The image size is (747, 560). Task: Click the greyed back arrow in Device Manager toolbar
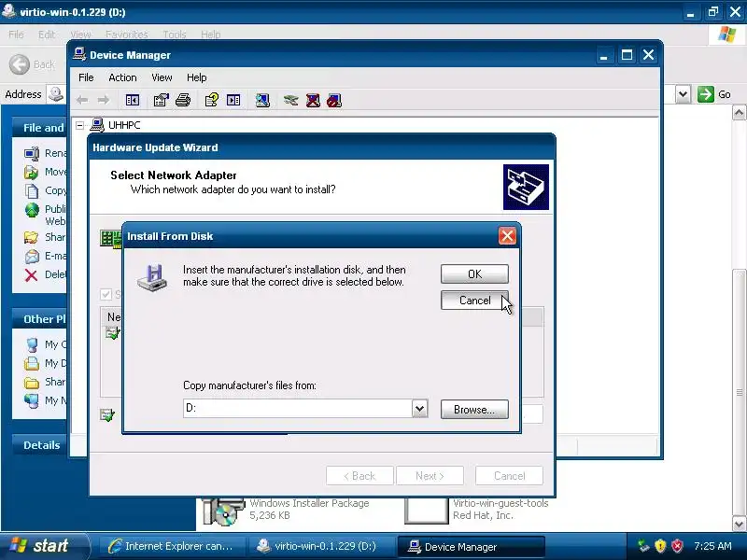pos(82,100)
